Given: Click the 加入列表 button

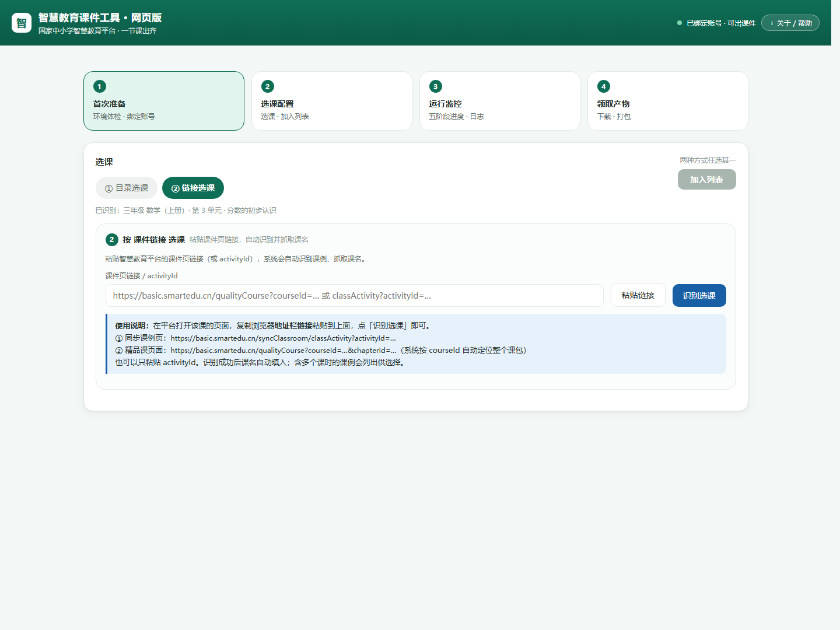Looking at the screenshot, I should 707,180.
